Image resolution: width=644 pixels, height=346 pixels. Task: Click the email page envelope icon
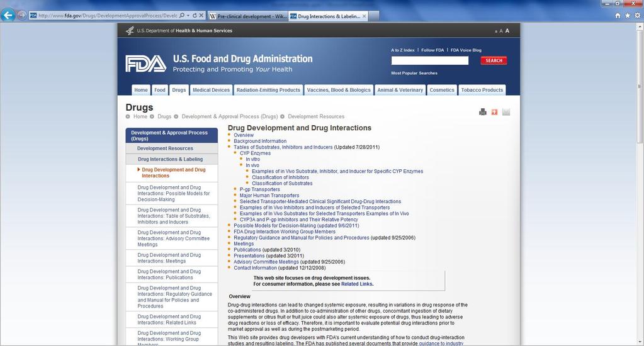click(506, 112)
